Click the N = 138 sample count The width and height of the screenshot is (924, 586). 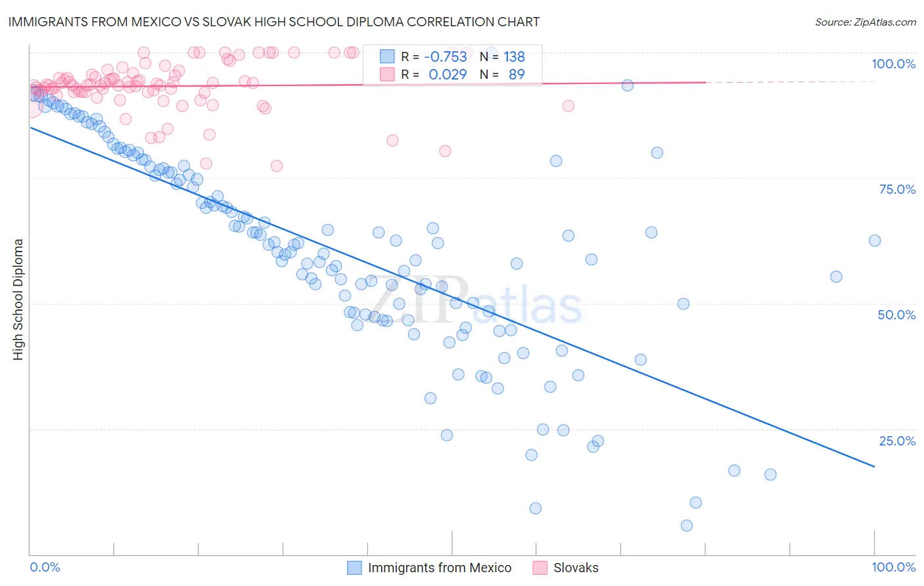[x=502, y=56]
